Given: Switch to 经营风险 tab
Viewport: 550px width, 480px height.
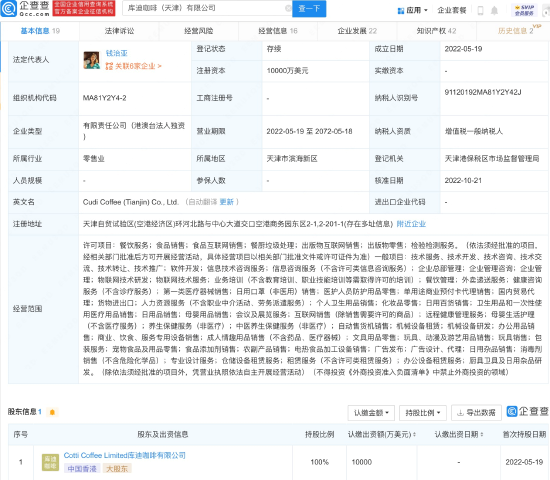Looking at the screenshot, I should pos(199,31).
